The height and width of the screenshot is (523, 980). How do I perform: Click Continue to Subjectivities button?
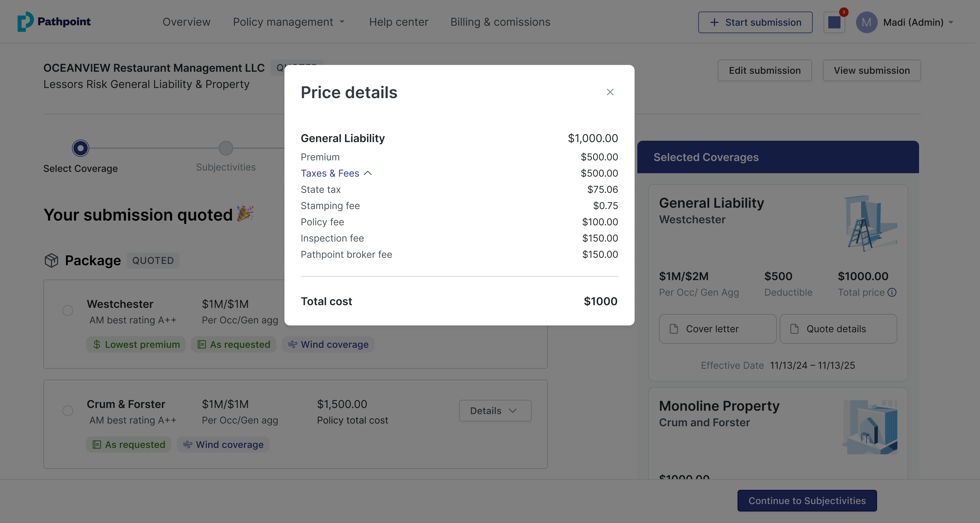[807, 501]
